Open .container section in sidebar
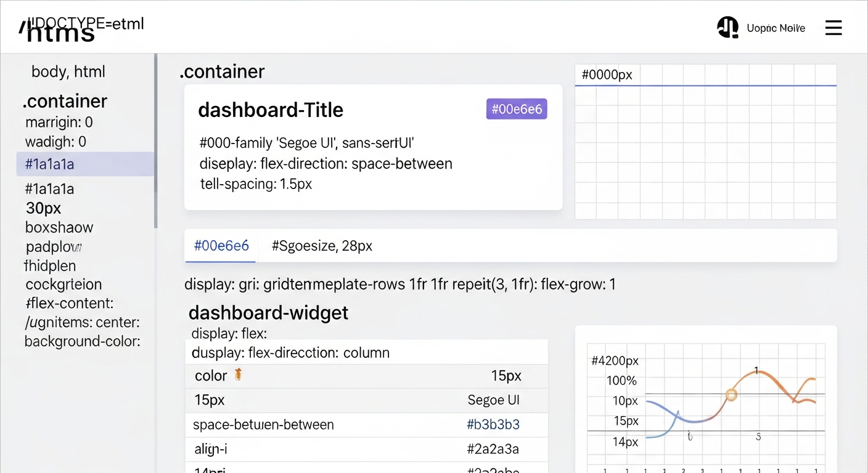The height and width of the screenshot is (473, 868). click(x=65, y=101)
